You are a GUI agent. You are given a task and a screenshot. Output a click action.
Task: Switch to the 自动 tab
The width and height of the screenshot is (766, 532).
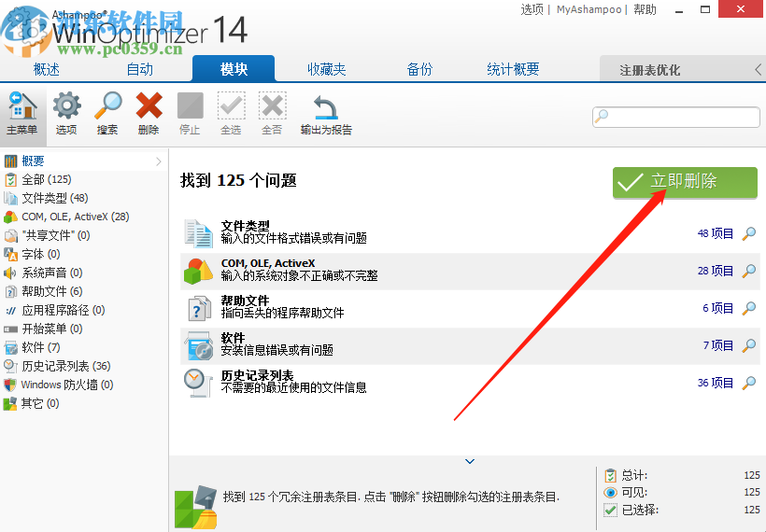click(140, 69)
